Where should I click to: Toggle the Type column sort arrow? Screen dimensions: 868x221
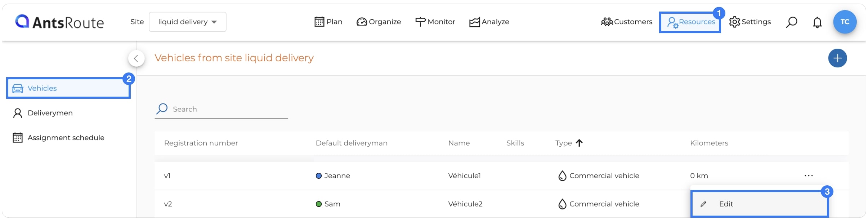(579, 143)
